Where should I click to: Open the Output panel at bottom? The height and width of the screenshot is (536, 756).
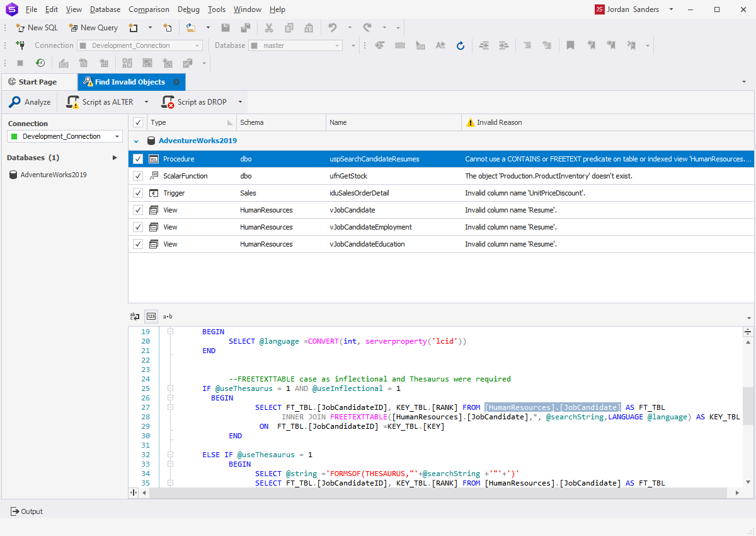pyautogui.click(x=27, y=511)
